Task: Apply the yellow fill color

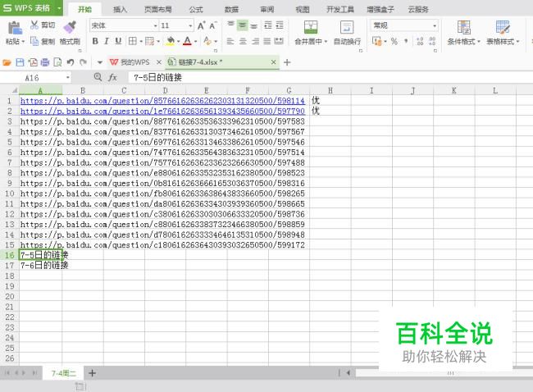Action: [171, 41]
